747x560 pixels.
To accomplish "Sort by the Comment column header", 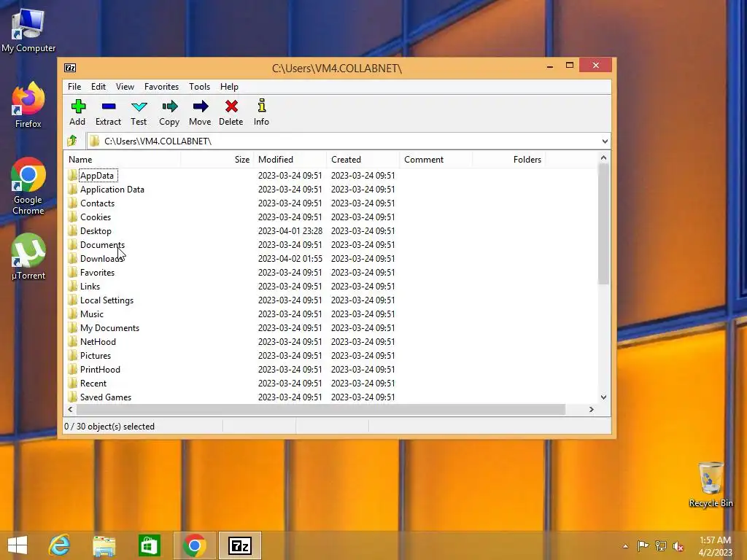I will click(x=436, y=160).
